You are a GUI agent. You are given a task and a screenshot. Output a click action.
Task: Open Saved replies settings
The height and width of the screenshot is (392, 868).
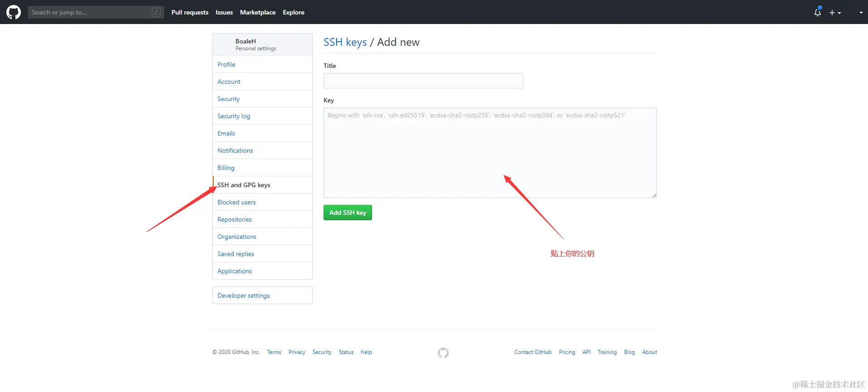(x=262, y=254)
